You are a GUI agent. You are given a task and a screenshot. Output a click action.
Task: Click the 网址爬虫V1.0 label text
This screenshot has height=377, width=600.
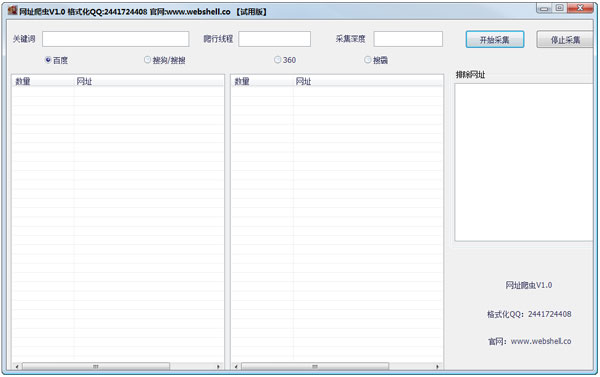click(528, 285)
